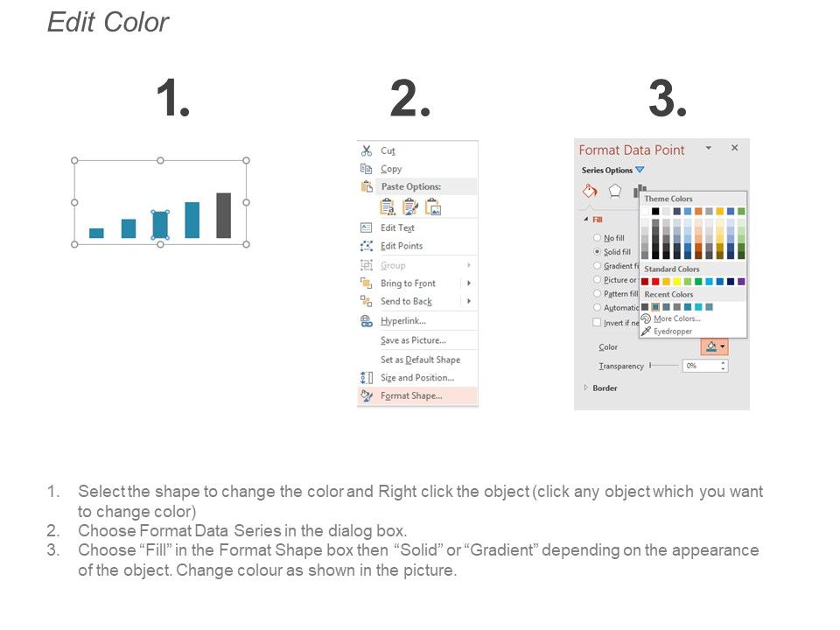Image resolution: width=840 pixels, height=630 pixels.
Task: Click the Fill & Line bucket icon
Action: (x=590, y=190)
